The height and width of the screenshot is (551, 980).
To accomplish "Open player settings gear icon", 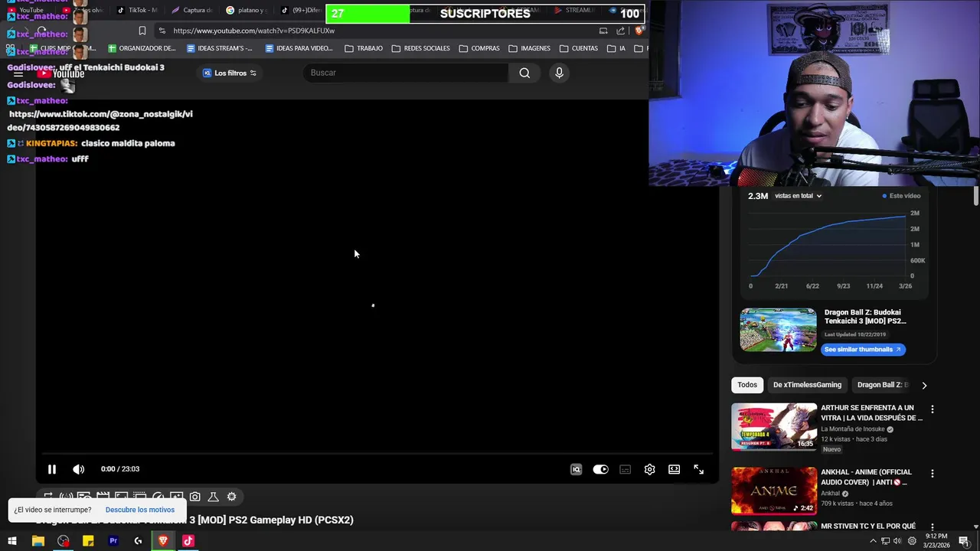I will (649, 470).
